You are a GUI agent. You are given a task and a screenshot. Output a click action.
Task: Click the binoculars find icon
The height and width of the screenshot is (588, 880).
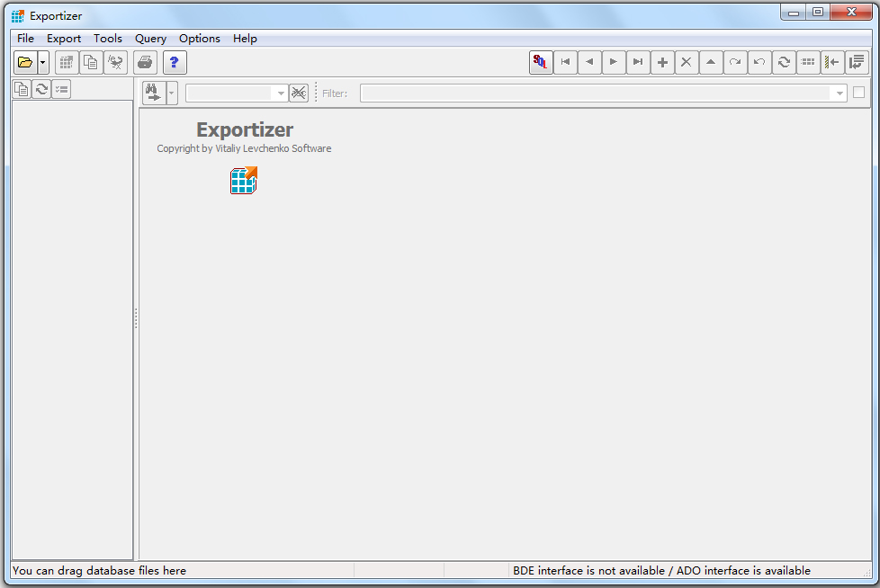pyautogui.click(x=153, y=93)
